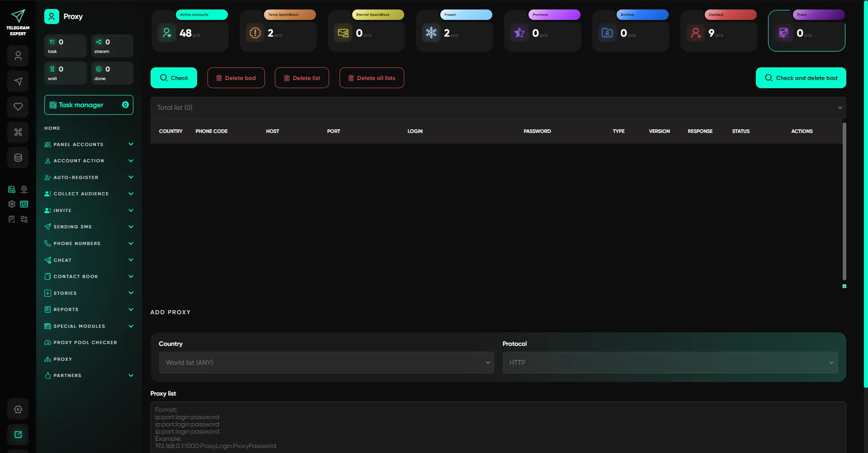
Task: Open the Country World list dropdown
Action: (x=326, y=363)
